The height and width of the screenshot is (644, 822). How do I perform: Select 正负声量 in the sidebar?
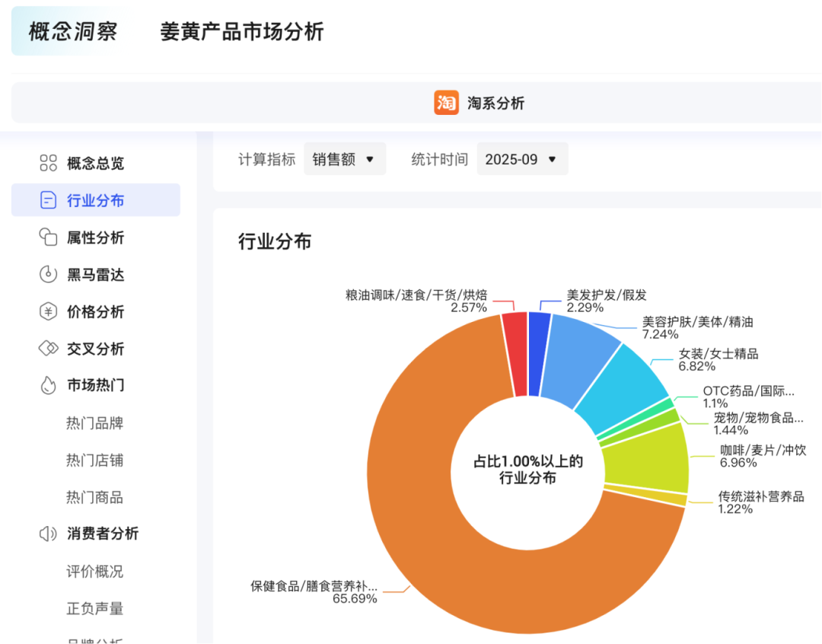point(94,608)
